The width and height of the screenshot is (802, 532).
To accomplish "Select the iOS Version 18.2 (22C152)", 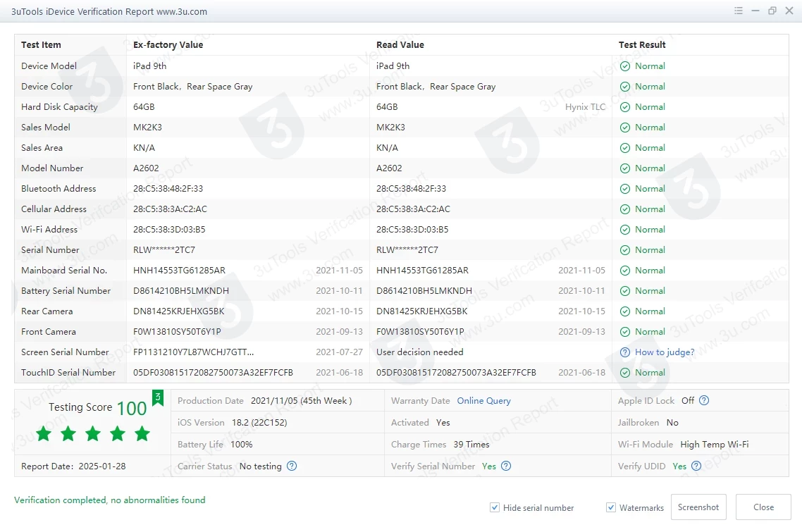I will [259, 423].
